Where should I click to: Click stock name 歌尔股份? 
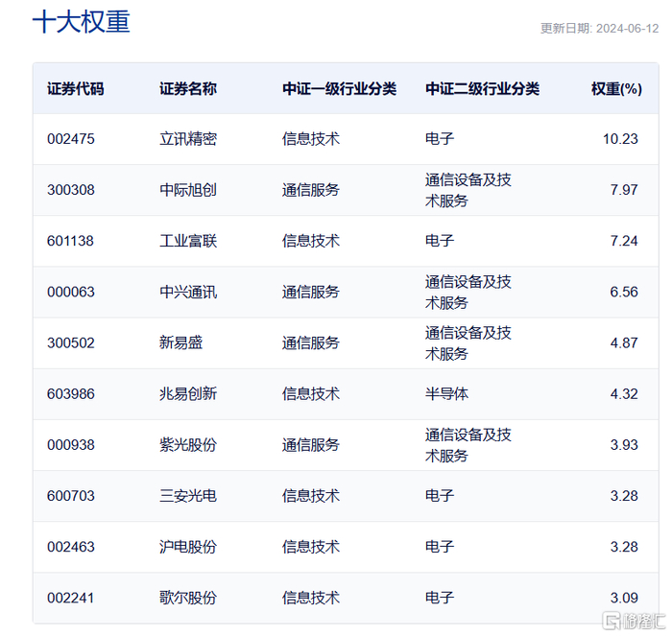point(188,598)
